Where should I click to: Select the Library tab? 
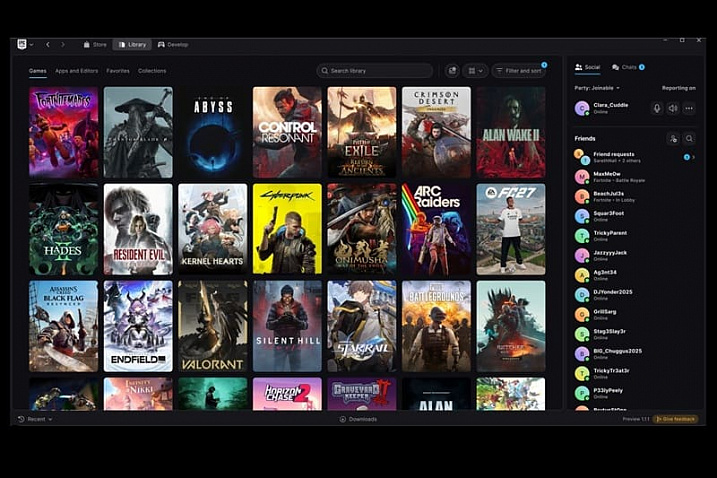point(132,44)
